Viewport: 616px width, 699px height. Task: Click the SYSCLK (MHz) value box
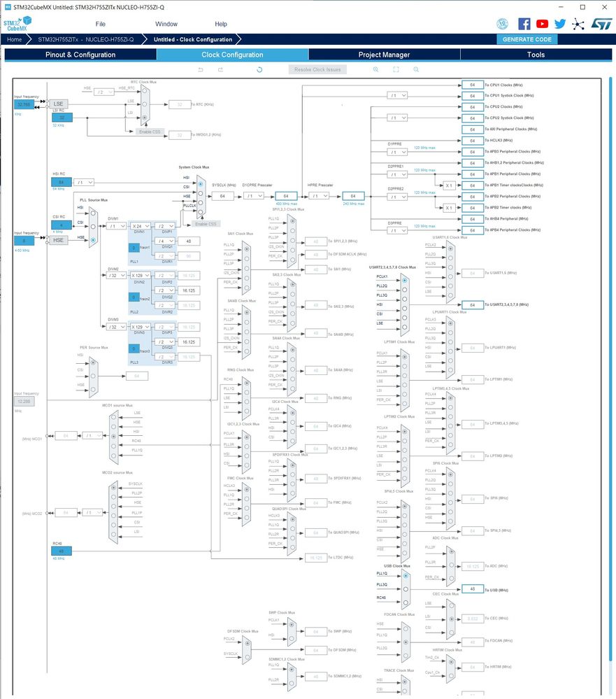tap(222, 196)
